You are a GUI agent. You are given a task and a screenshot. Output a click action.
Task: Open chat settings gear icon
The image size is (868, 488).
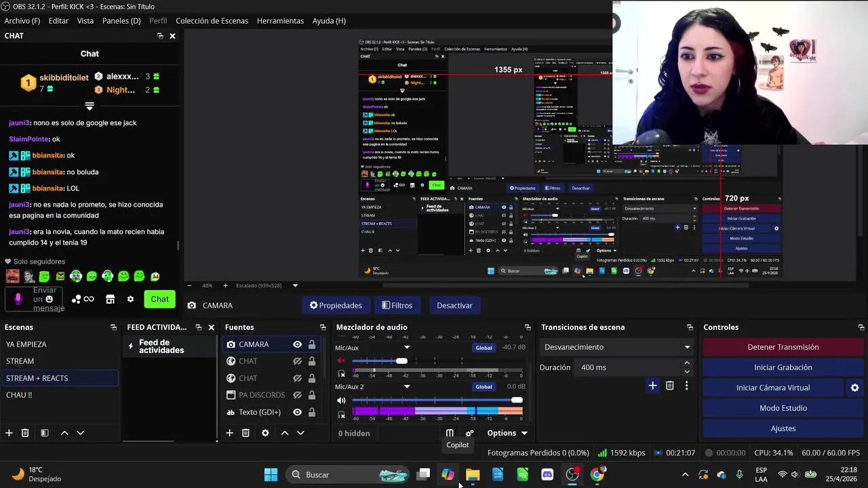[130, 299]
